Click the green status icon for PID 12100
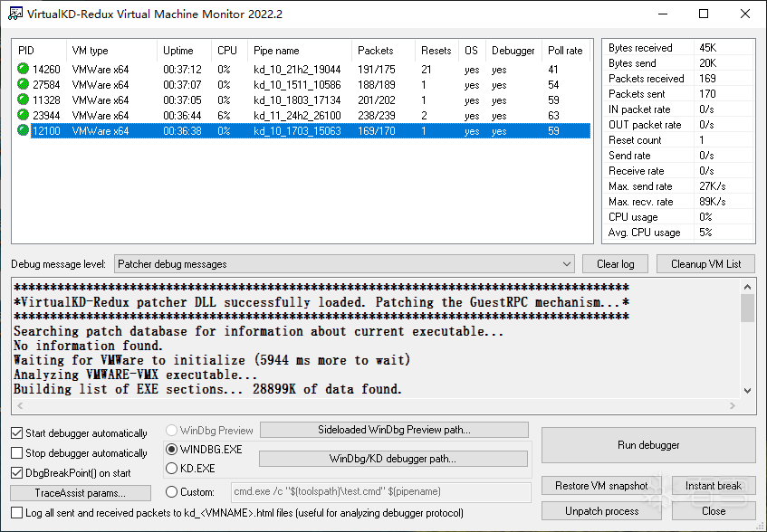The height and width of the screenshot is (532, 767). pos(23,130)
